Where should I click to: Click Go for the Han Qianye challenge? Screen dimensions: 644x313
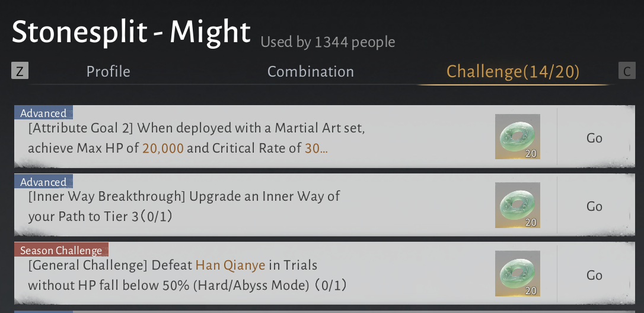pyautogui.click(x=594, y=275)
